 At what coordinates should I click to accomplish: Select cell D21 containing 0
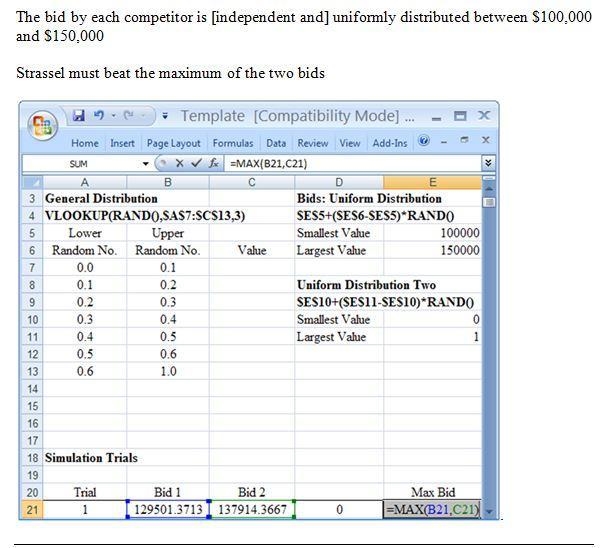pyautogui.click(x=339, y=510)
